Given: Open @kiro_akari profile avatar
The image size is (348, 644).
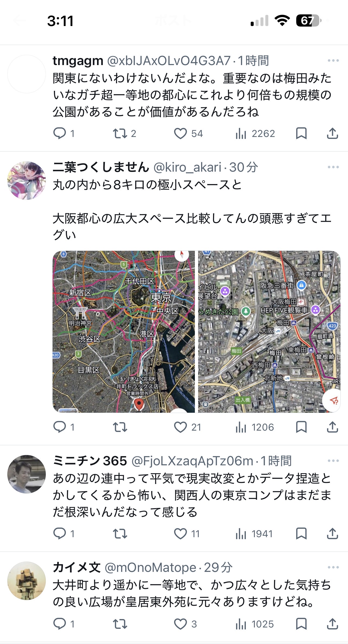Looking at the screenshot, I should 26,181.
